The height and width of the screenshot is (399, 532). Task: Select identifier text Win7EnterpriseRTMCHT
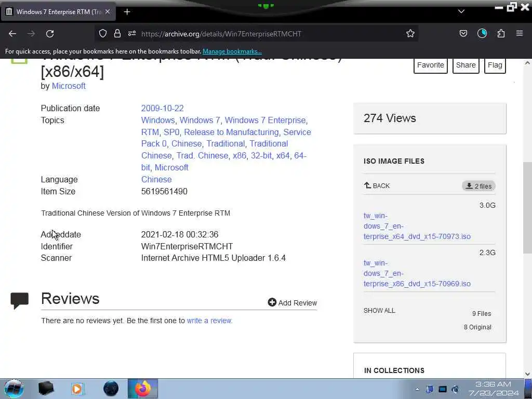(x=187, y=247)
